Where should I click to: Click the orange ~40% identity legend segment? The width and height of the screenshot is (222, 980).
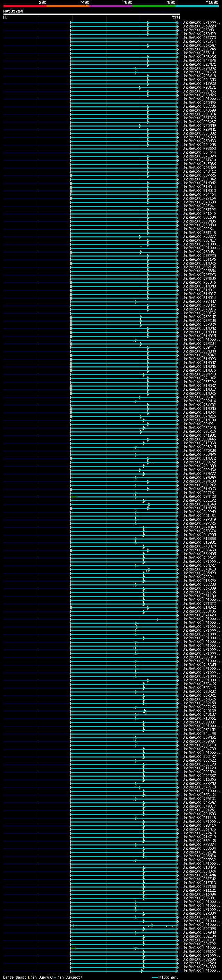pyautogui.click(x=68, y=6)
